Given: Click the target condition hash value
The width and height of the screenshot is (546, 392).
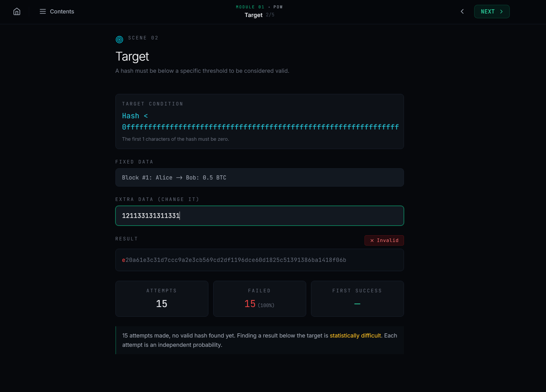Looking at the screenshot, I should coord(260,127).
